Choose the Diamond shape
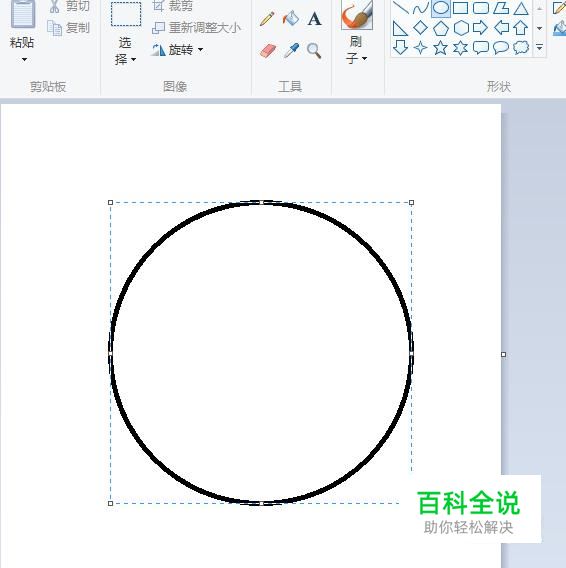This screenshot has height=568, width=566. click(421, 28)
